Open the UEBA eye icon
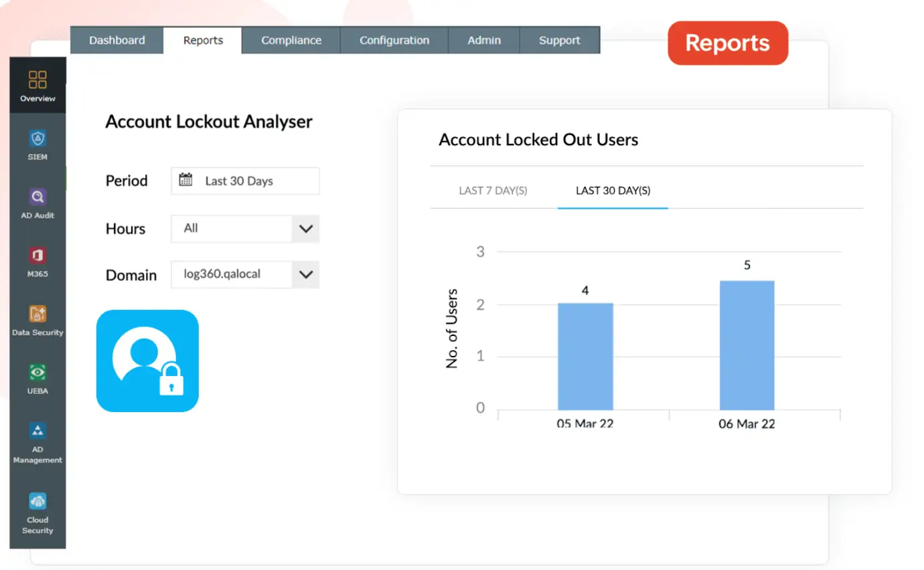 click(37, 372)
